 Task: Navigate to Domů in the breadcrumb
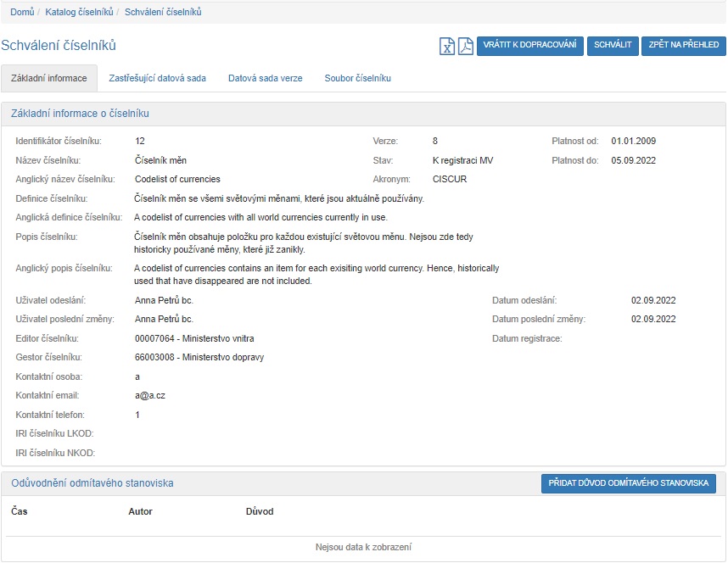pos(22,12)
